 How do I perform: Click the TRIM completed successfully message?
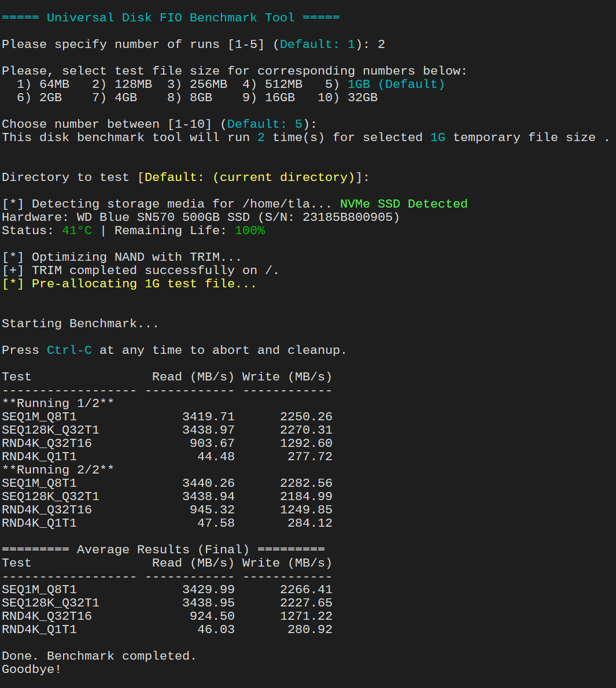tap(141, 270)
